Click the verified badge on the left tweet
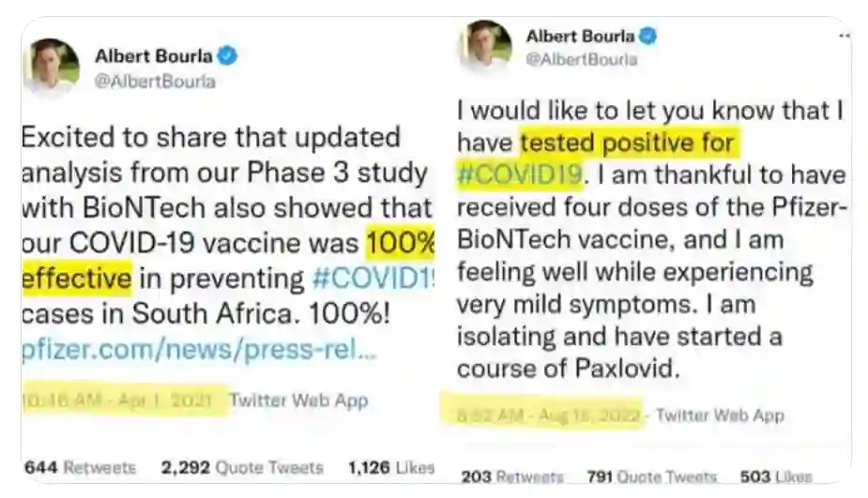Viewport: 868px width, 498px height. tap(227, 56)
